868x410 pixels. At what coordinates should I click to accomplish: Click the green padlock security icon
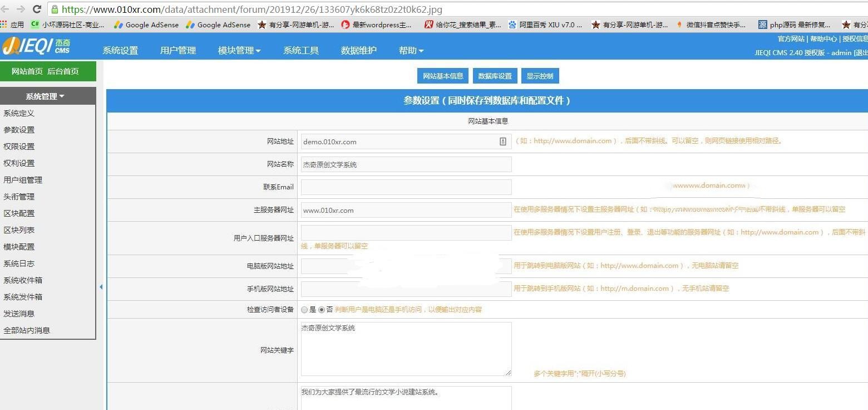pyautogui.click(x=55, y=9)
